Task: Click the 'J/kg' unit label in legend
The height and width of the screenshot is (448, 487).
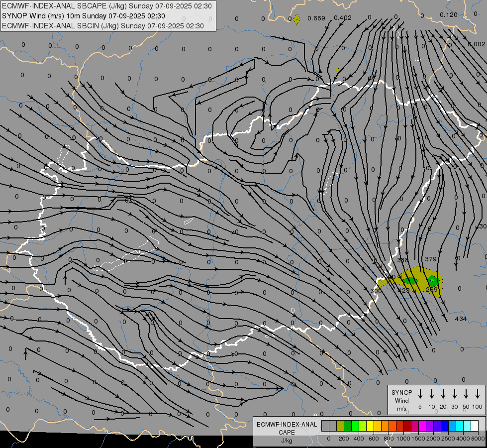Action: pyautogui.click(x=287, y=441)
